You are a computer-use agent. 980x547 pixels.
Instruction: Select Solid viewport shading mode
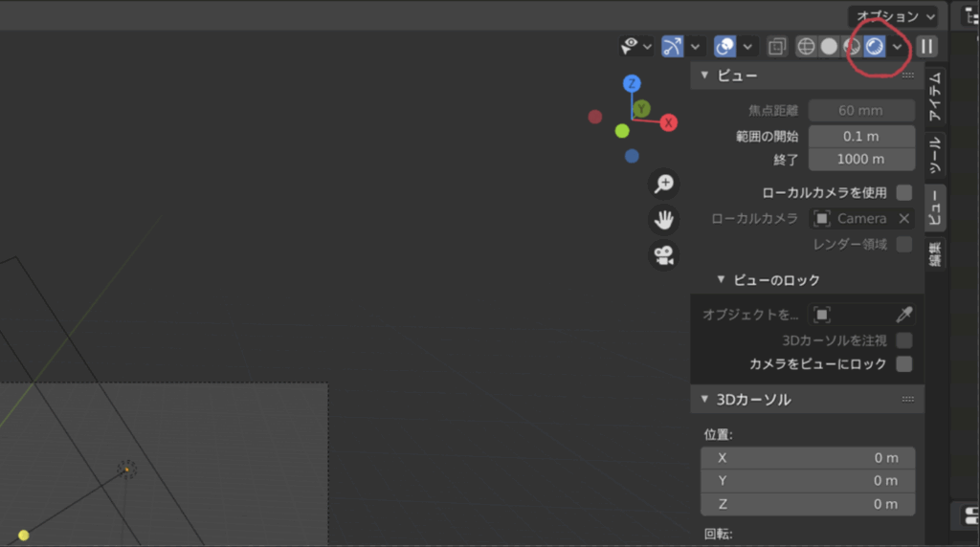829,46
